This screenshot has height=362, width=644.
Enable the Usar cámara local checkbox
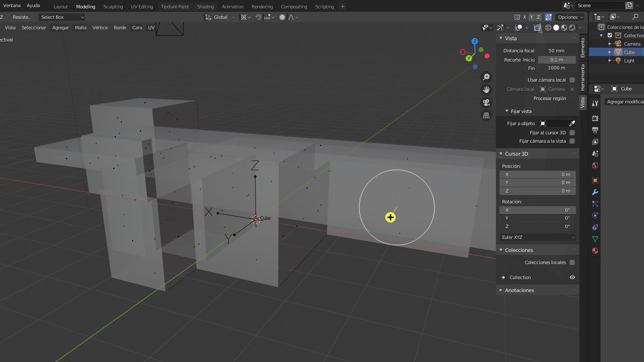[x=572, y=79]
